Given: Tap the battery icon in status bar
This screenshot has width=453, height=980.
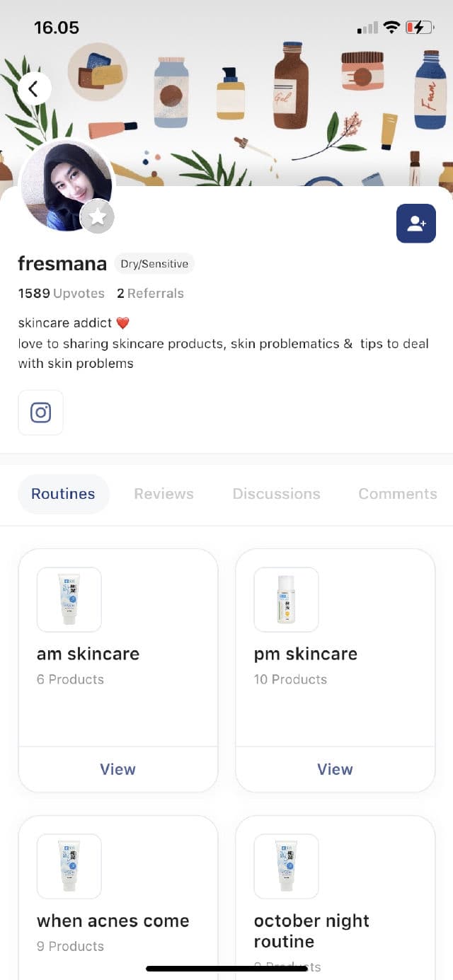Looking at the screenshot, I should coord(418,28).
